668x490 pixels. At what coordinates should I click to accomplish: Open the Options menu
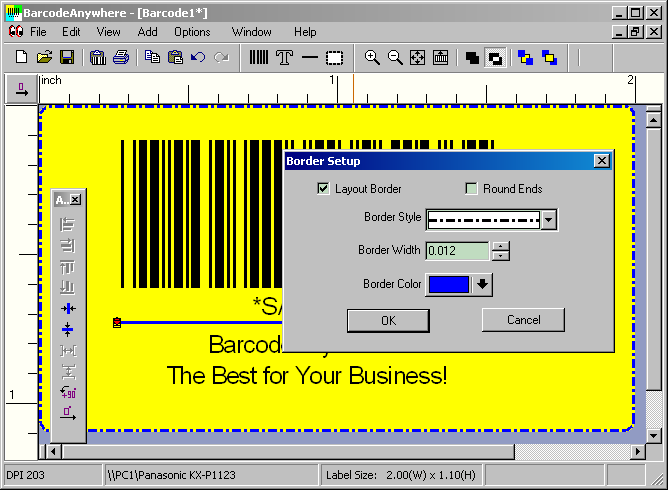pos(192,32)
